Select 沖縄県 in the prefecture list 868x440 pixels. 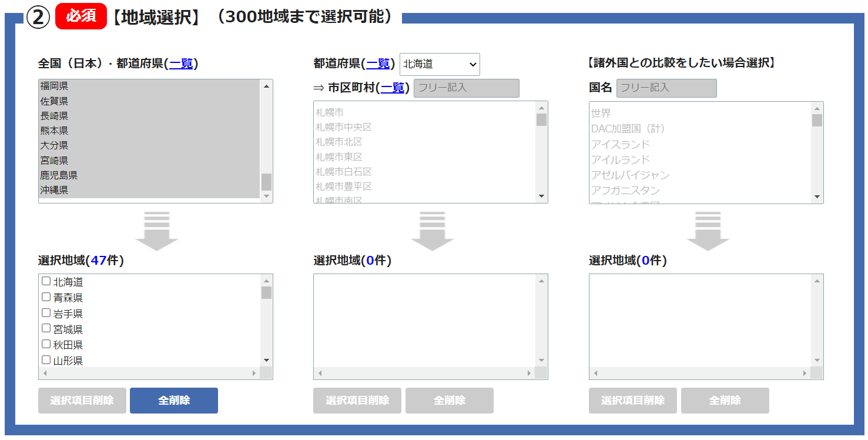54,190
